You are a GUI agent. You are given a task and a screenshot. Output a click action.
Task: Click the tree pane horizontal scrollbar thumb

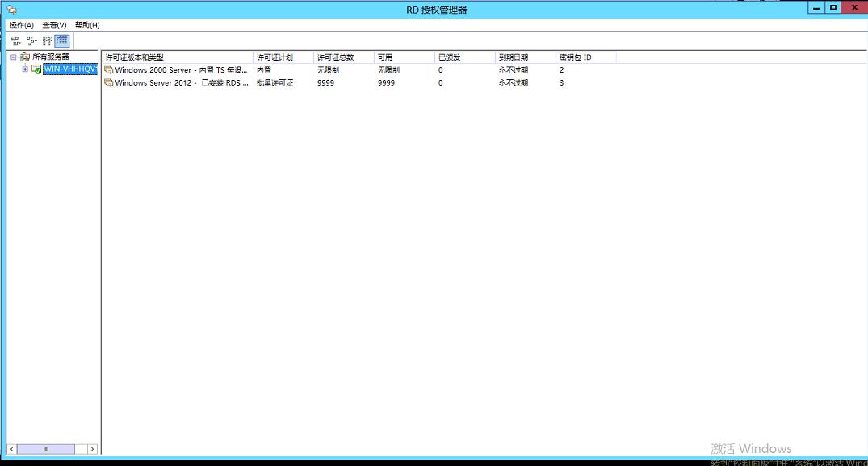coord(46,449)
